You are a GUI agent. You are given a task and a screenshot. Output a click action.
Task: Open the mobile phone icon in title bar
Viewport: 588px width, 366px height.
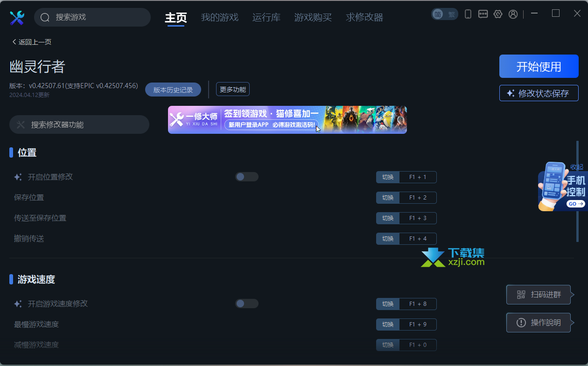(468, 14)
